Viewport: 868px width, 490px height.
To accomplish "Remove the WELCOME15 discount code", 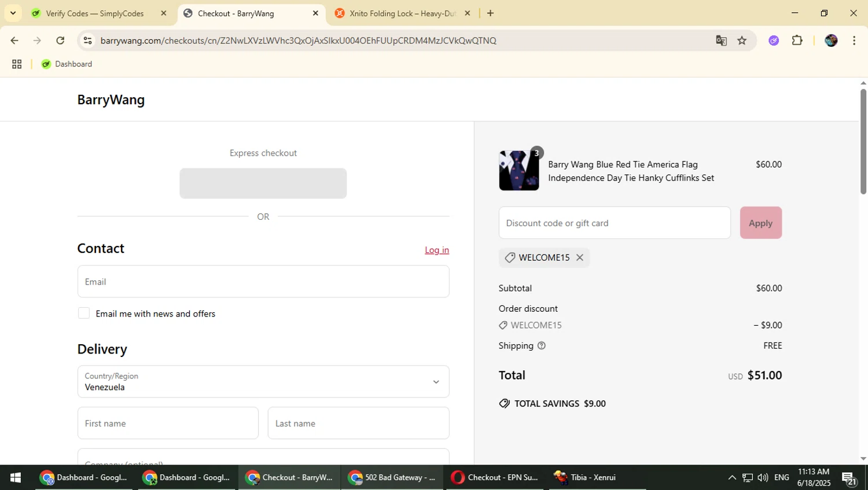I will pyautogui.click(x=580, y=257).
